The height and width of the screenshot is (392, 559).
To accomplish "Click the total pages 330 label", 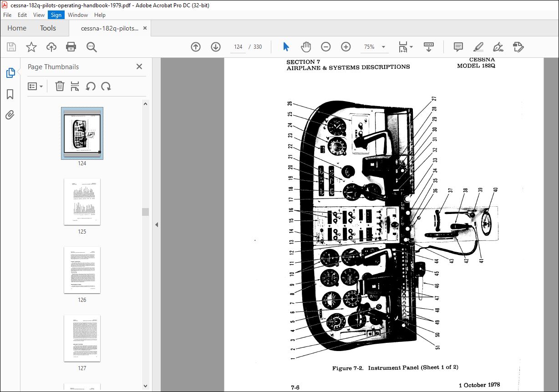I will coord(258,47).
